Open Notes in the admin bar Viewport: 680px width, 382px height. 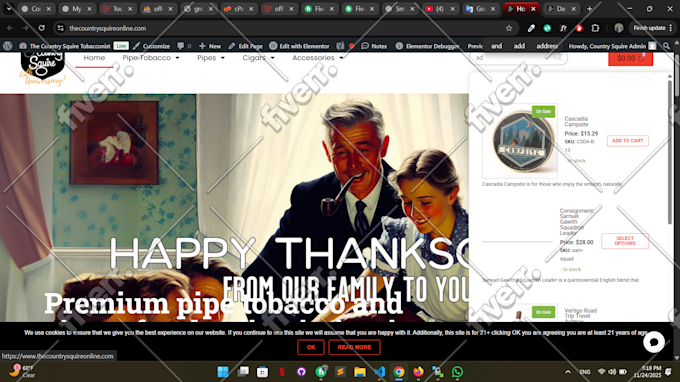pyautogui.click(x=374, y=46)
